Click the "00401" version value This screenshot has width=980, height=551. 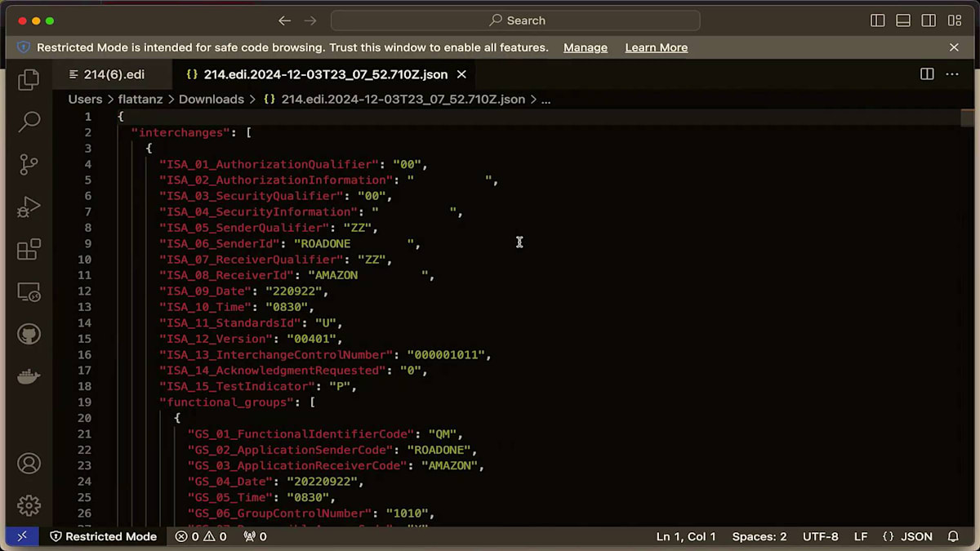311,339
